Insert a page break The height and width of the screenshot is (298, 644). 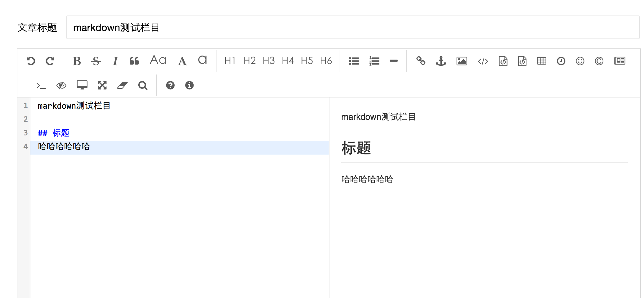click(x=619, y=61)
